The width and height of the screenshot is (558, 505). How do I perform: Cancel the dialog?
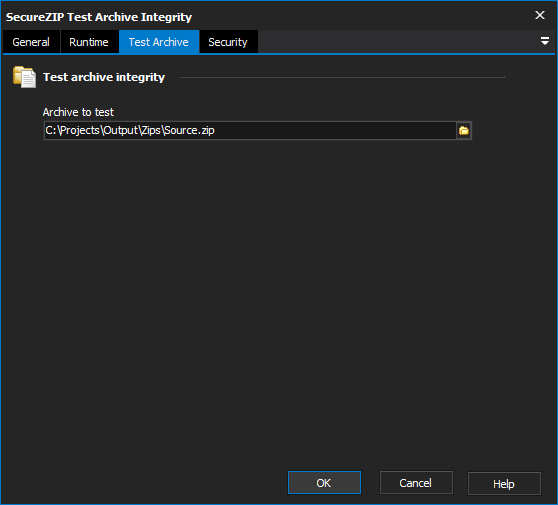(x=416, y=483)
